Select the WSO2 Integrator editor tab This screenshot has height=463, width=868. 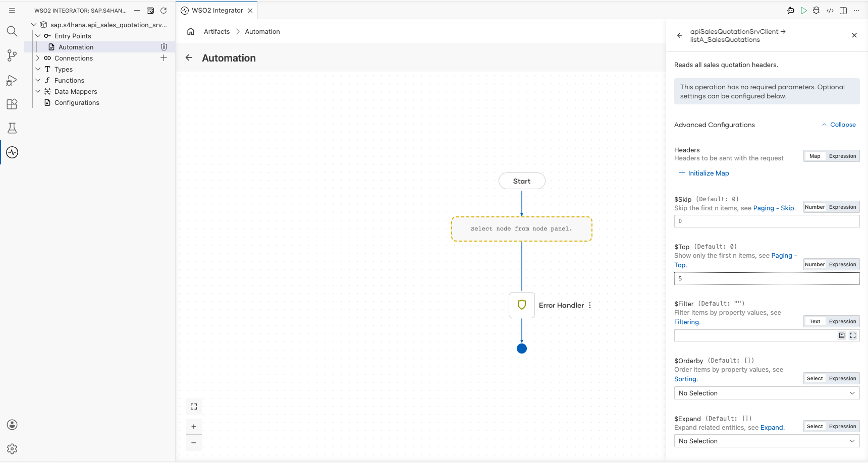(217, 11)
